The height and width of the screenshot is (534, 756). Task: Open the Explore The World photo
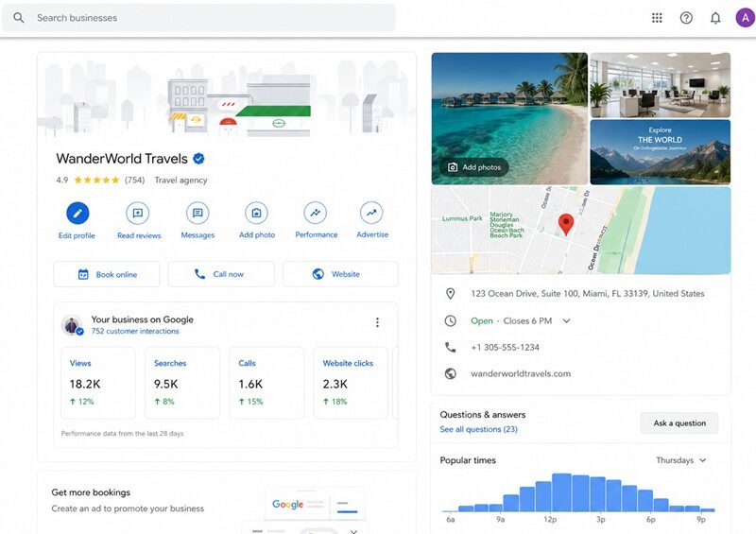[660, 152]
